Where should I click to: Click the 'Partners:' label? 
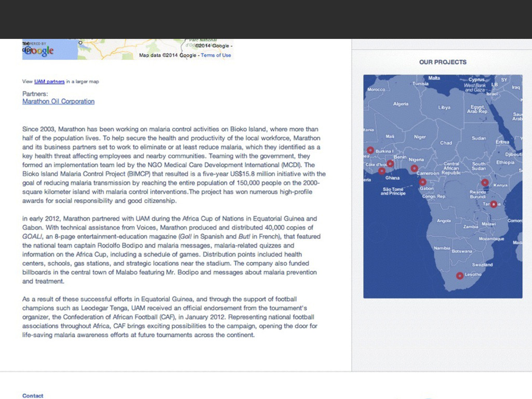click(x=35, y=94)
